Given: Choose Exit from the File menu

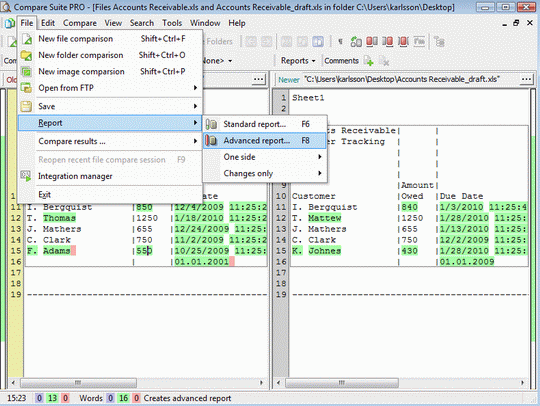Looking at the screenshot, I should point(111,195).
